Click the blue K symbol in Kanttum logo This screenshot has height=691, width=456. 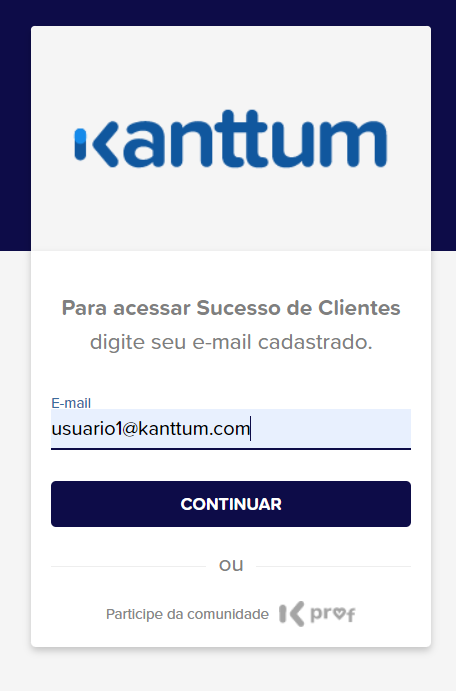pyautogui.click(x=96, y=144)
